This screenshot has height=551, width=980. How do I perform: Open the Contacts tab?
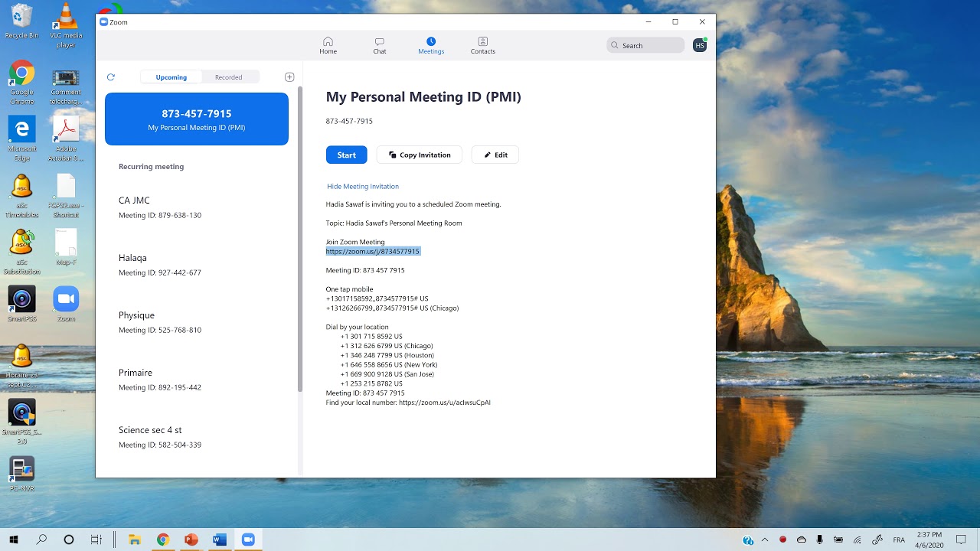tap(482, 45)
